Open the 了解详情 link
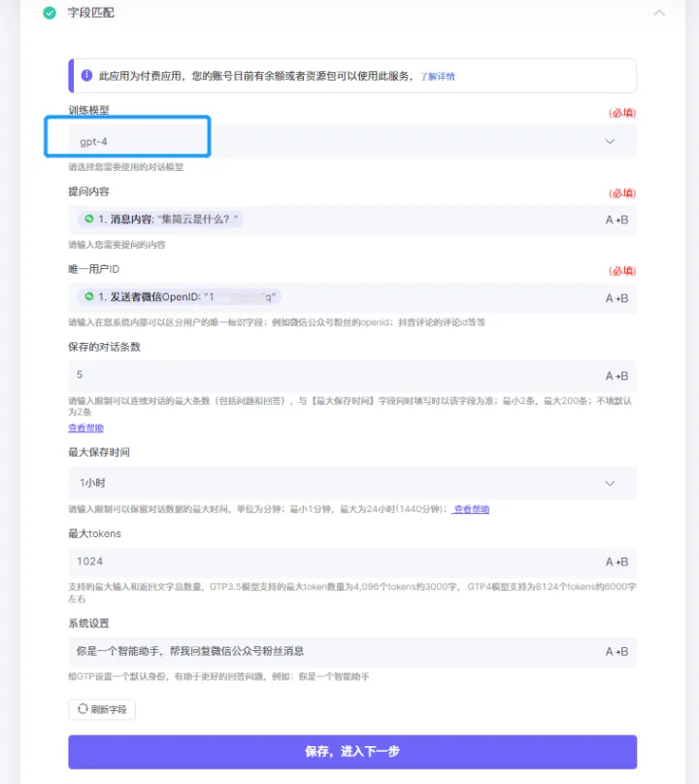The height and width of the screenshot is (784, 699). click(x=437, y=77)
